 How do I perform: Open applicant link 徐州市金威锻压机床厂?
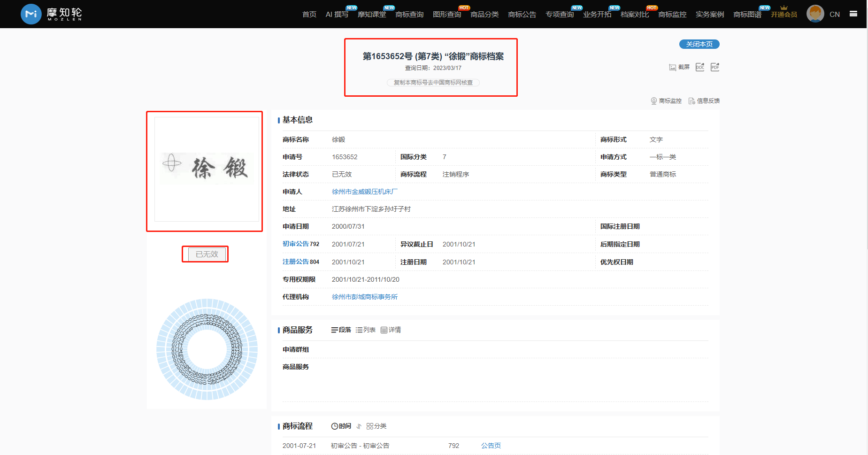[364, 192]
